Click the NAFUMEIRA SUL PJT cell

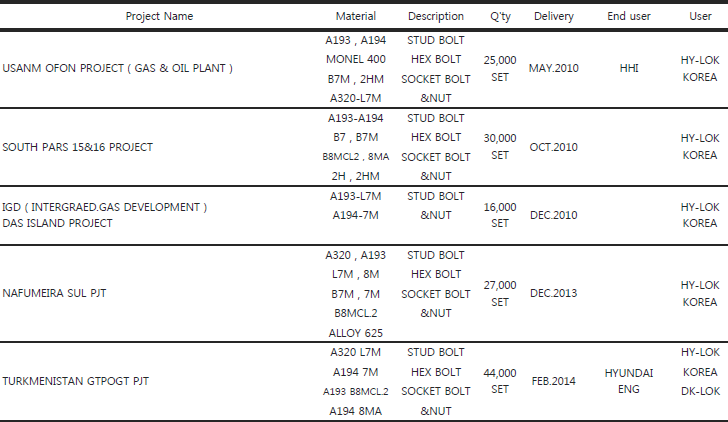click(54, 293)
